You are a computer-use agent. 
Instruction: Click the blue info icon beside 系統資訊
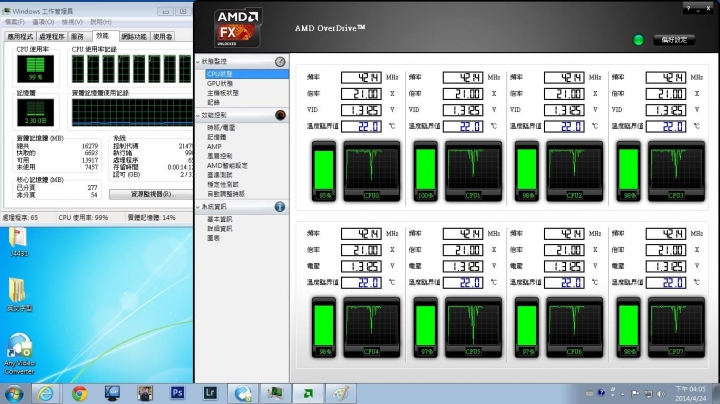(x=280, y=207)
